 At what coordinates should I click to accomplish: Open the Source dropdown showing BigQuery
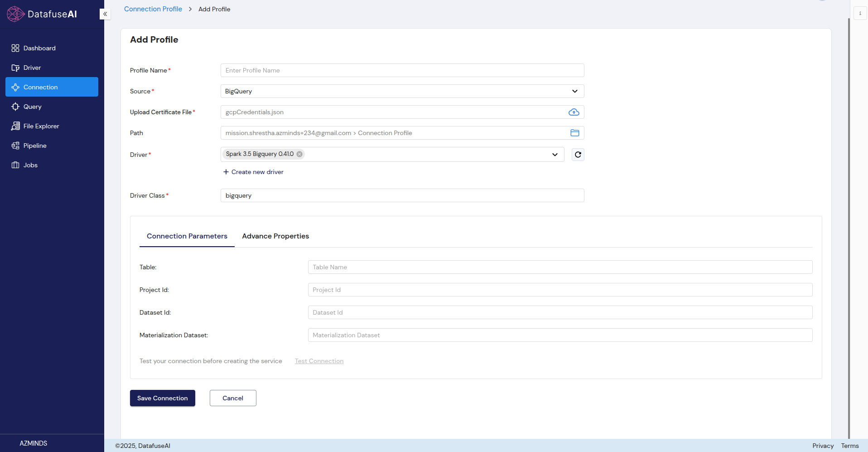tap(402, 91)
